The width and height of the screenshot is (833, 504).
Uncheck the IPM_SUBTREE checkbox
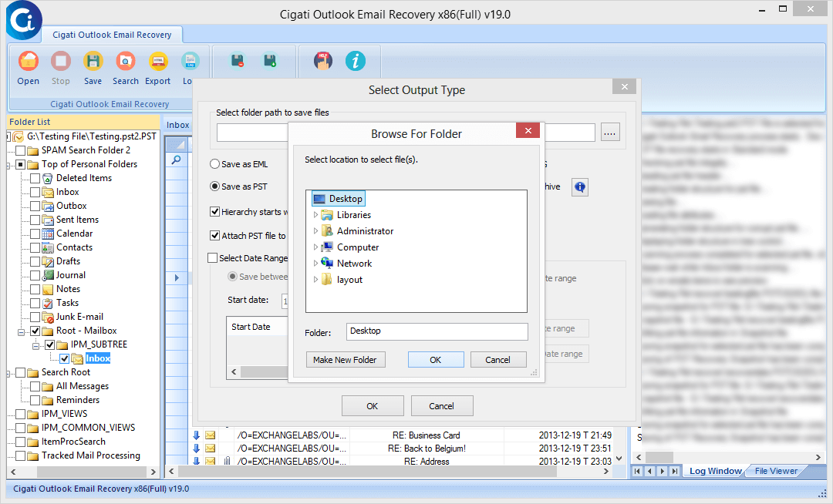point(50,344)
